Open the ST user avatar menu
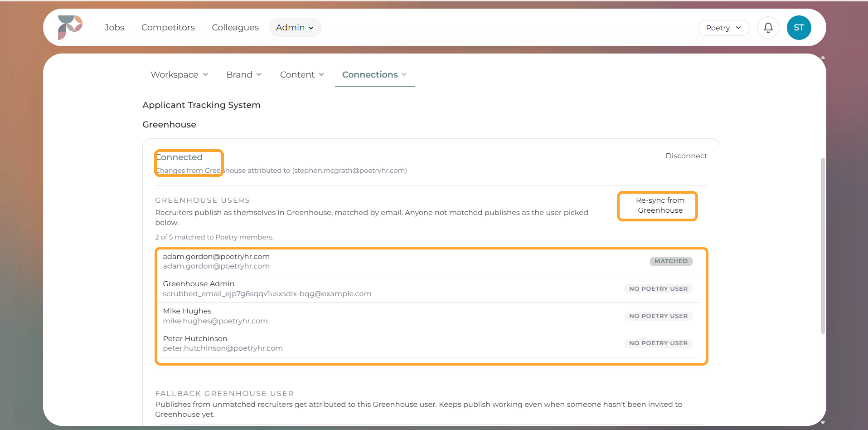 799,28
